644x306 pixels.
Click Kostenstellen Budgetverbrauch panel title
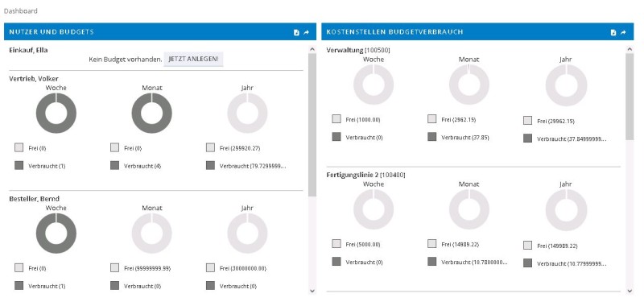(394, 31)
